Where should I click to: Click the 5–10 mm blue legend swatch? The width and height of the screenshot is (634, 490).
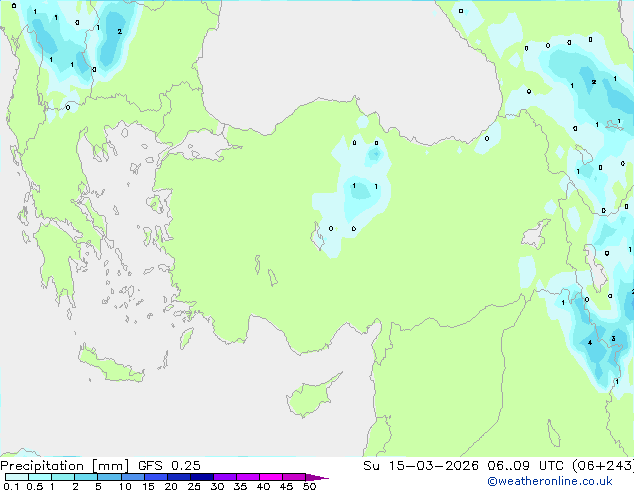(109, 477)
